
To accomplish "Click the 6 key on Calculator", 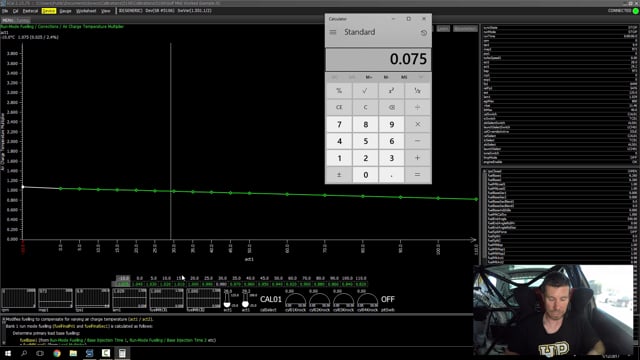I will tap(391, 141).
